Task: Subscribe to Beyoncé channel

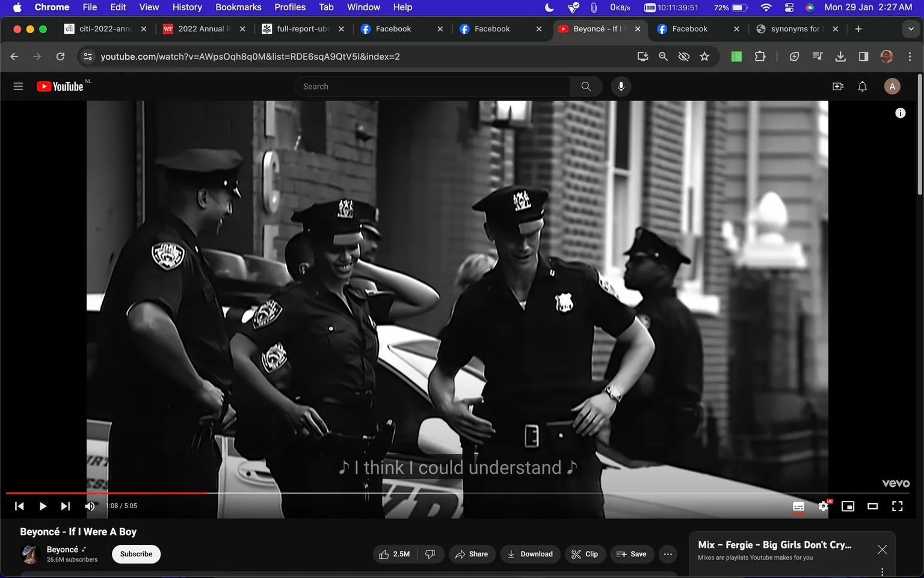Action: click(136, 554)
